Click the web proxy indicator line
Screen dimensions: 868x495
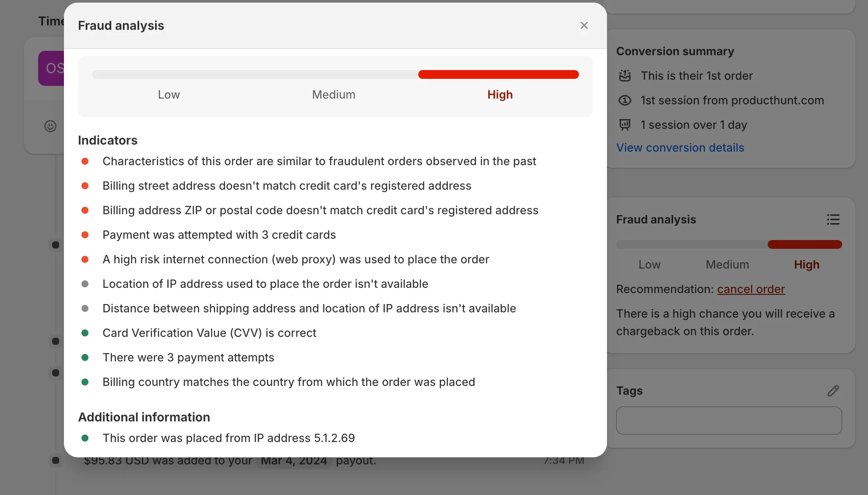pos(296,259)
